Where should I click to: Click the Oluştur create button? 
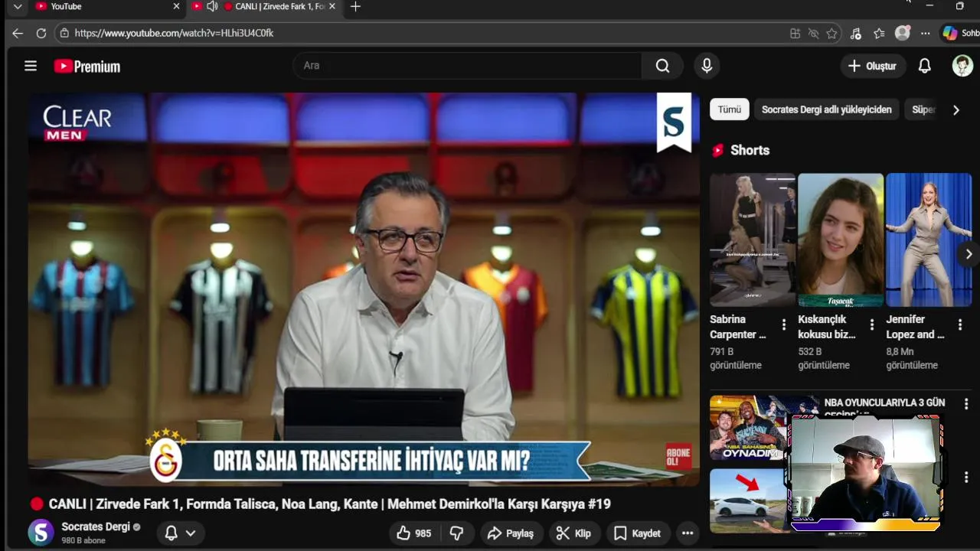(x=873, y=66)
